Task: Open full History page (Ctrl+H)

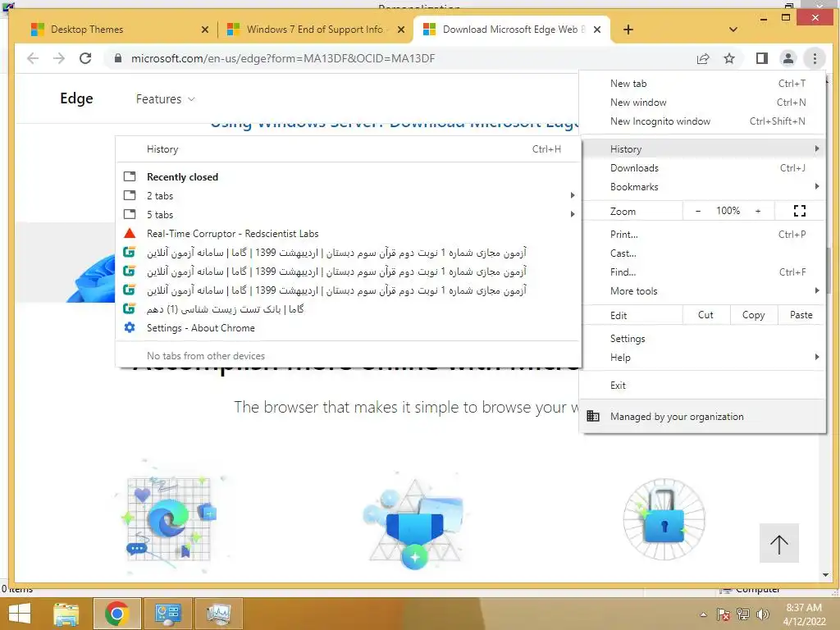Action: click(x=348, y=149)
